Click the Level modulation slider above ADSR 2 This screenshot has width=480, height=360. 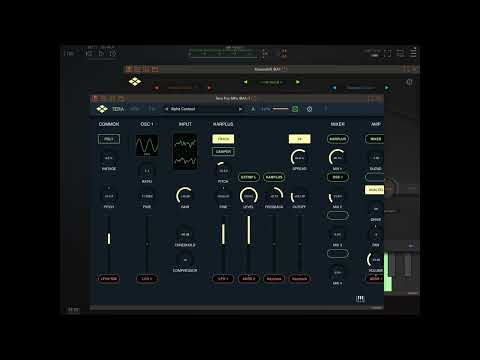(x=249, y=244)
